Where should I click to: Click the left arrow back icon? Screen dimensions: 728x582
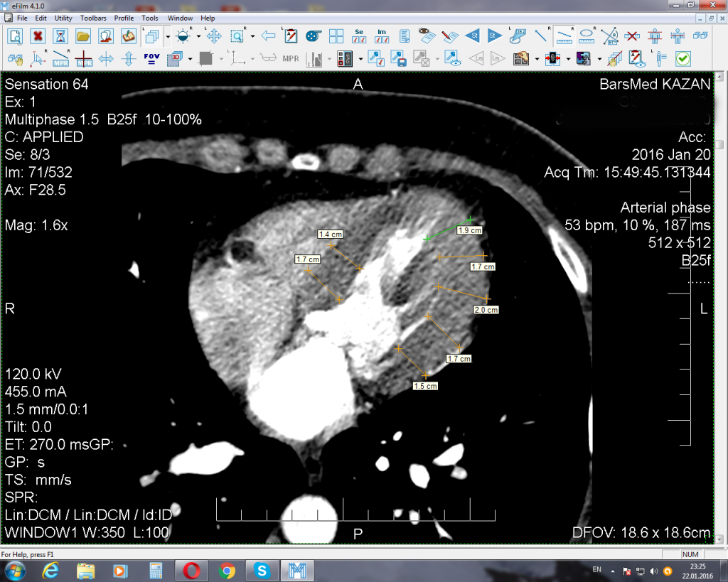pos(268,36)
